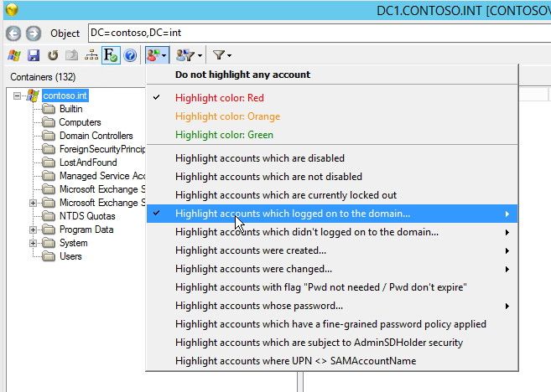Click the Builtin folder icon

point(49,109)
